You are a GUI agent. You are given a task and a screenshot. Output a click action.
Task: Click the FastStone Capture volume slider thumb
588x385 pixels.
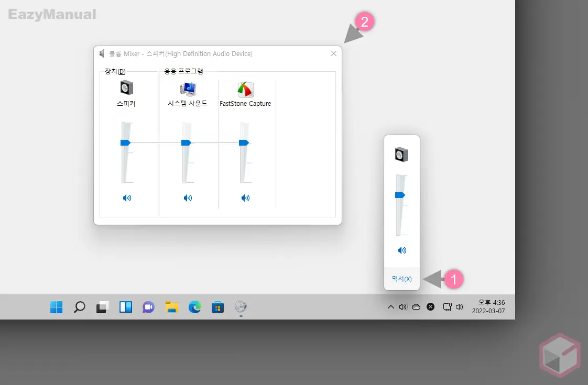click(x=244, y=142)
